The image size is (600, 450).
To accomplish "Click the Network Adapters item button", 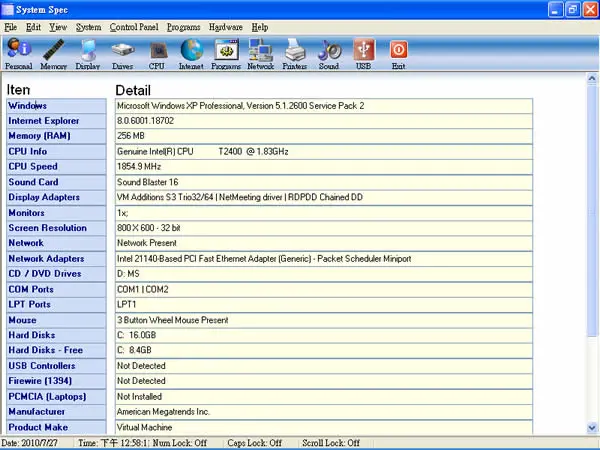I will [x=57, y=259].
